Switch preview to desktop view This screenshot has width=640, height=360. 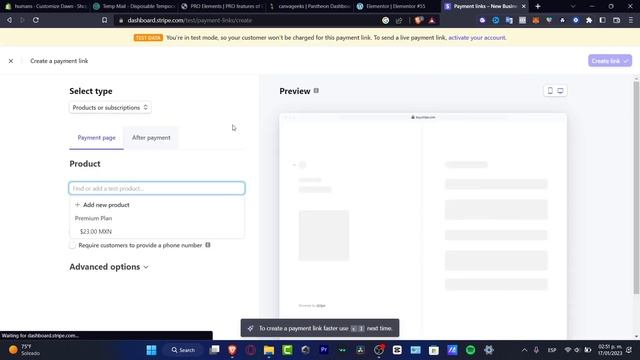pyautogui.click(x=560, y=91)
